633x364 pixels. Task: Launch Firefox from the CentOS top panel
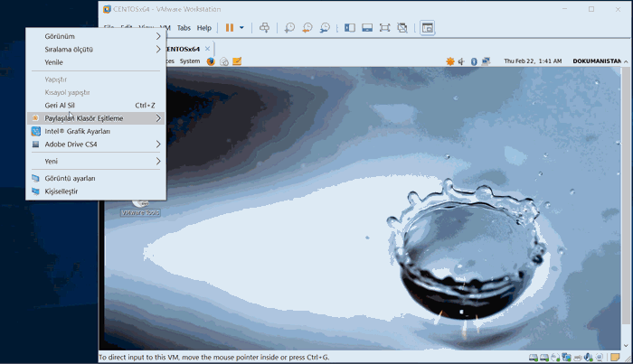(211, 61)
